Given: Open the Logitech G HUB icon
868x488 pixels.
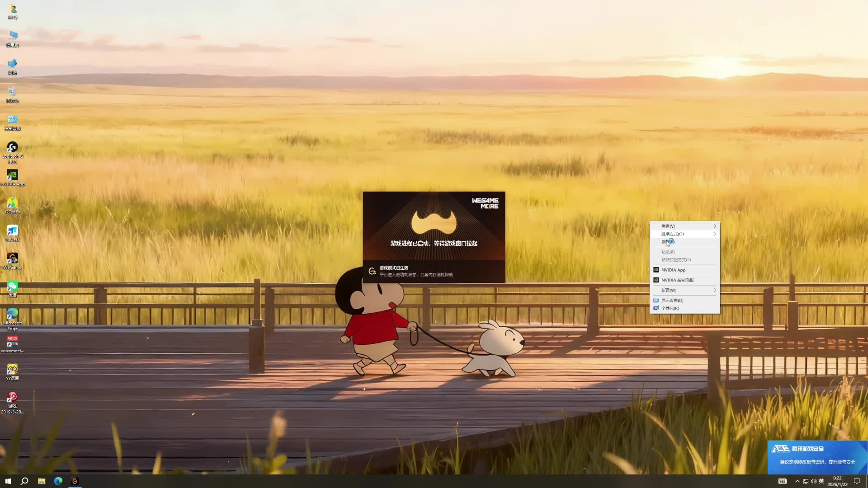Looking at the screenshot, I should (12, 148).
